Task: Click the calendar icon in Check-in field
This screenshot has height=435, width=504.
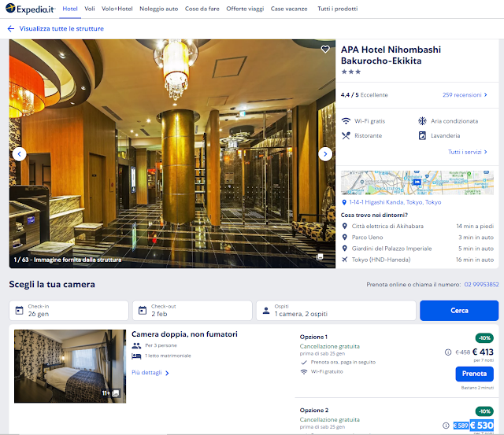Action: (19, 311)
